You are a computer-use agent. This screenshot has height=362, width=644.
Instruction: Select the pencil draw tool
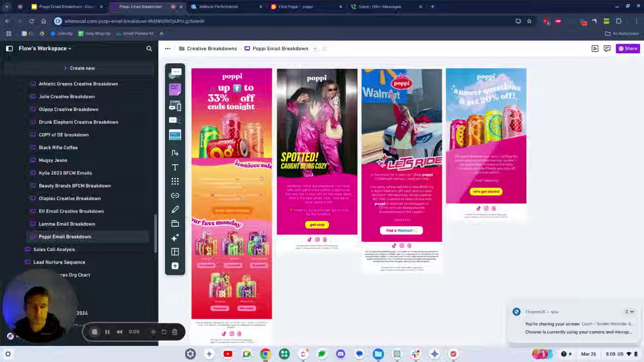(175, 209)
